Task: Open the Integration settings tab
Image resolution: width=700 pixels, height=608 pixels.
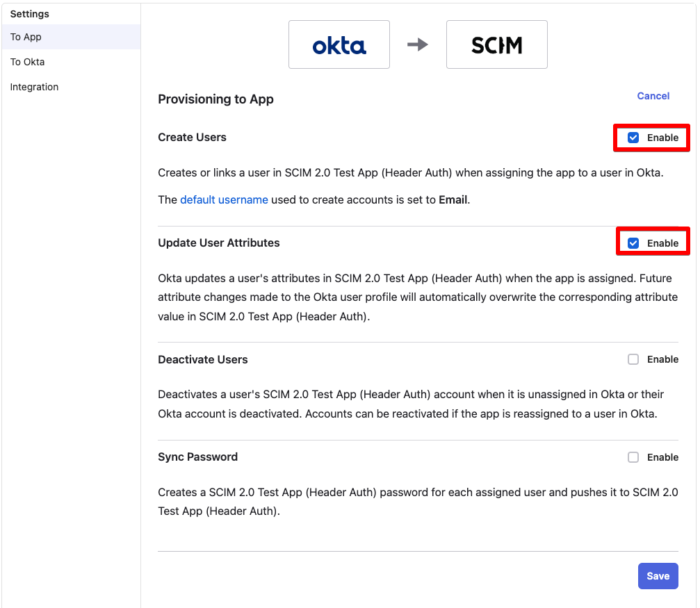Action: point(34,87)
